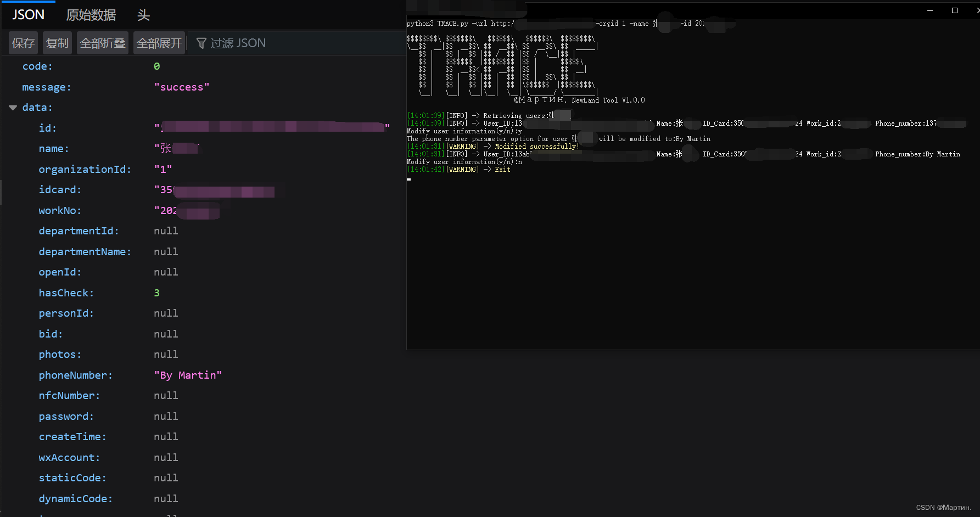Click the workNo key
The image size is (980, 517).
60,211
